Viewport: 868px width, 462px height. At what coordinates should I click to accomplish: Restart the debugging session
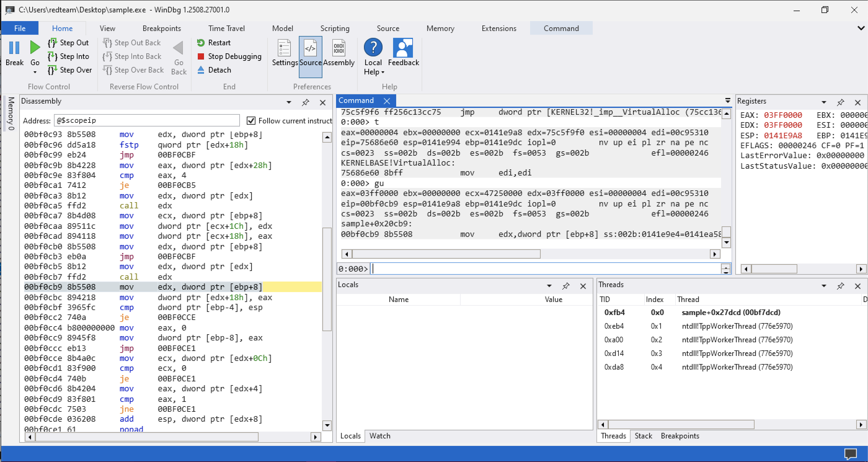click(x=214, y=43)
